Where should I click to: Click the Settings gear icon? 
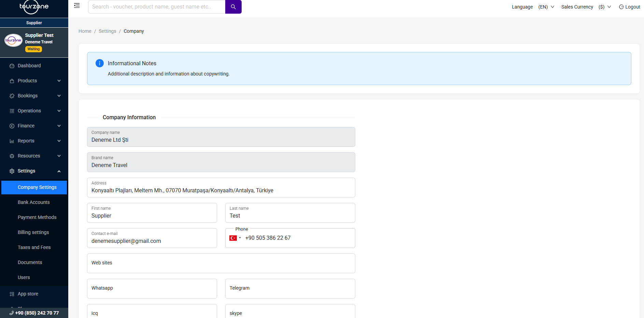tap(12, 171)
